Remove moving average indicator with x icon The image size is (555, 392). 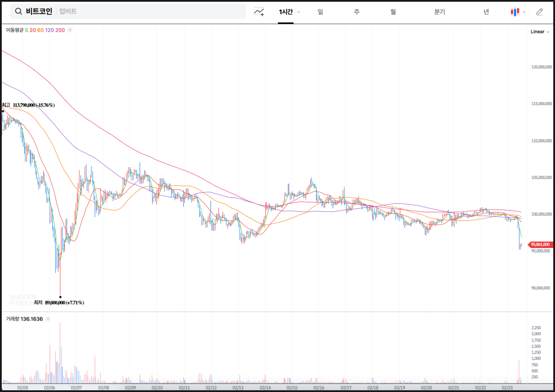pyautogui.click(x=70, y=30)
